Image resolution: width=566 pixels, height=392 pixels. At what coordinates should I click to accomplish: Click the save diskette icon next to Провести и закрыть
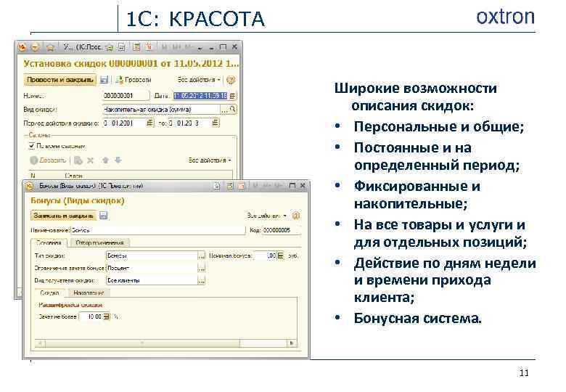pos(104,80)
